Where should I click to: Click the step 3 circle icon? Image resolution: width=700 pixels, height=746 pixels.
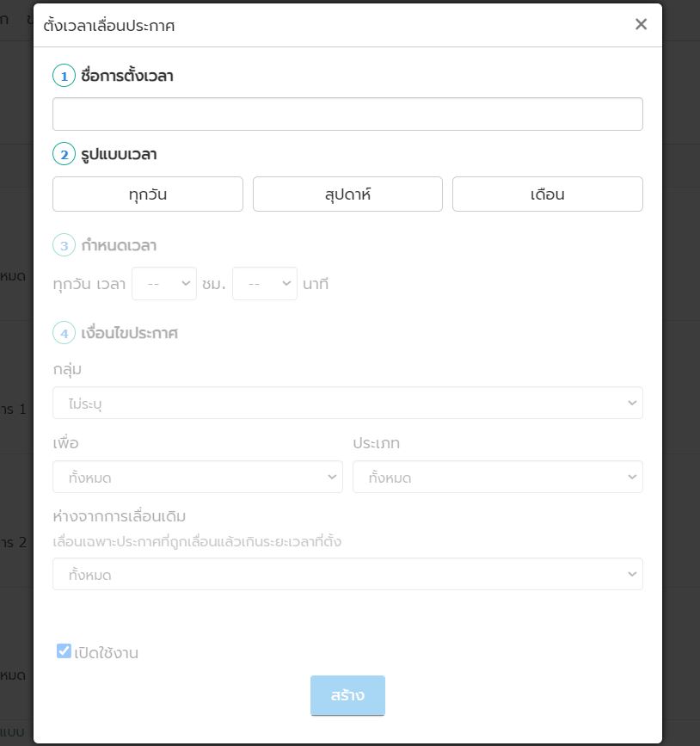[64, 245]
